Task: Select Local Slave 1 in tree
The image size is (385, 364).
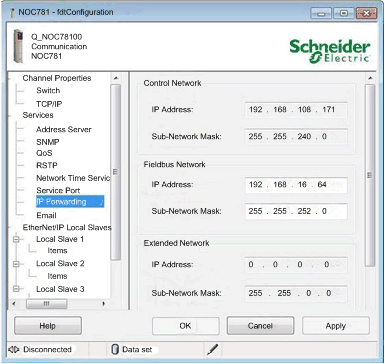Action: click(60, 239)
